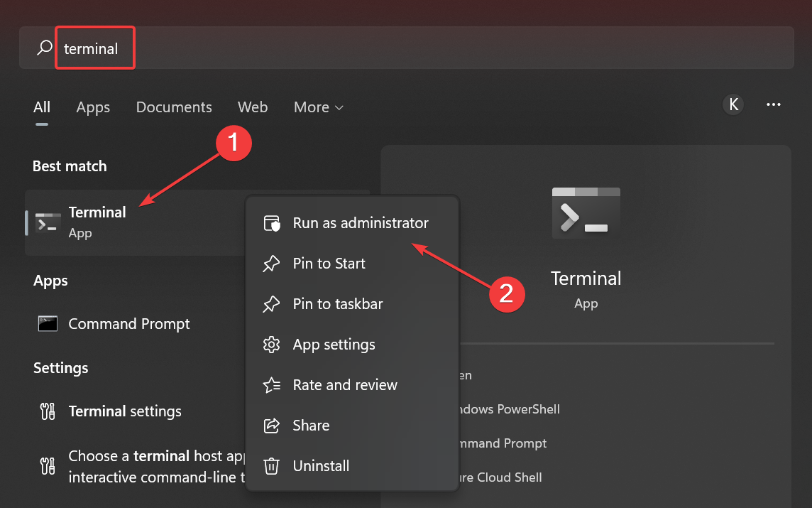Click the large Terminal icon in preview panel

586,212
